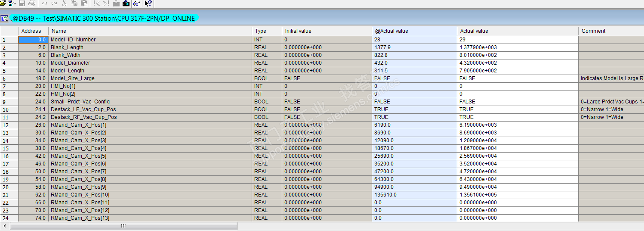Viewport: 644px width, 231px height.
Task: Select row number 12 header
Action: pyautogui.click(x=9, y=125)
